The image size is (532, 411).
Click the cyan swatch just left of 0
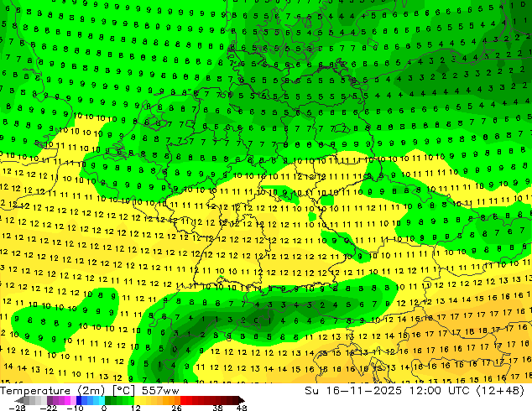[102, 400]
